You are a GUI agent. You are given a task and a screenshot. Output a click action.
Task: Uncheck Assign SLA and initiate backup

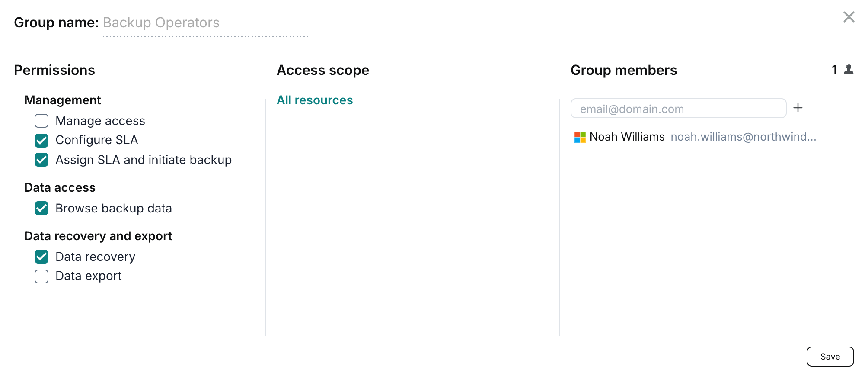[41, 160]
